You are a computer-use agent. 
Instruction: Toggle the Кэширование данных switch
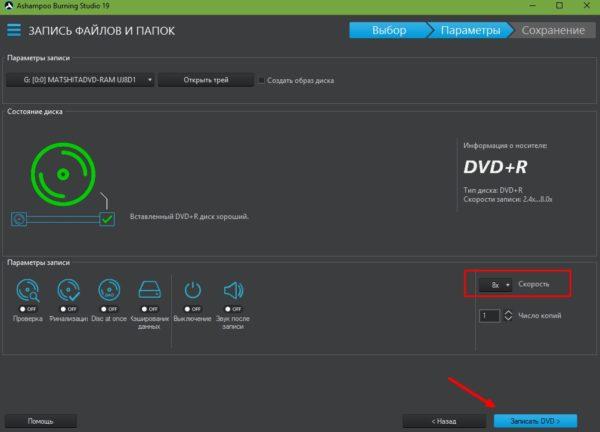150,309
